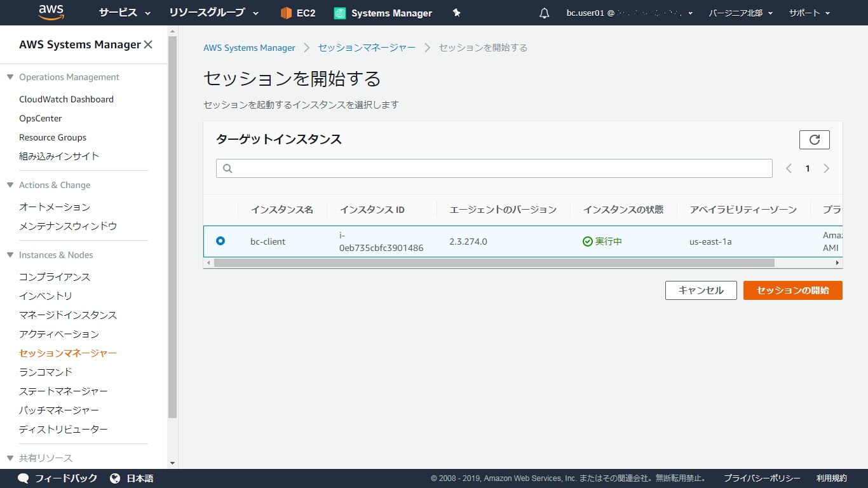Open the プライバシーポリシー footer link
Viewport: 868px width, 488px height.
click(762, 478)
